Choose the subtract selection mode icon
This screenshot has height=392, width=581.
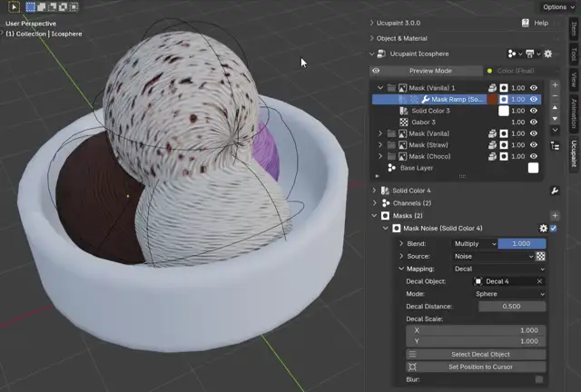[53, 6]
